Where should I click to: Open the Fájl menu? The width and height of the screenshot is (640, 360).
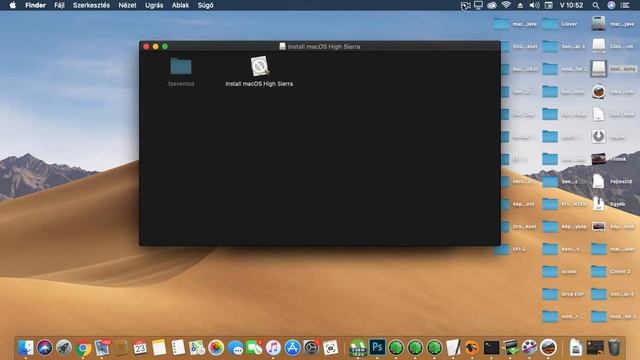coord(59,5)
